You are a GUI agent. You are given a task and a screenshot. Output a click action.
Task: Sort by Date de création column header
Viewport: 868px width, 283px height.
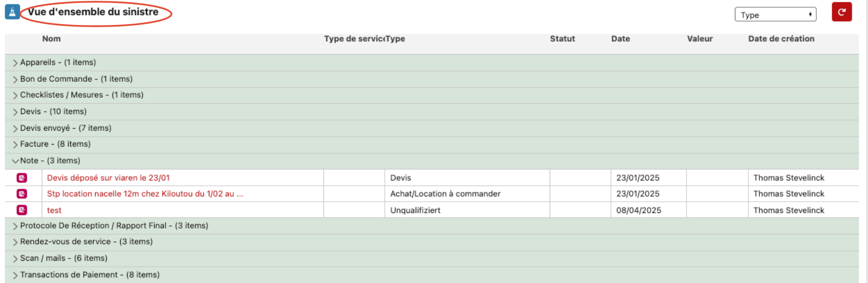781,39
